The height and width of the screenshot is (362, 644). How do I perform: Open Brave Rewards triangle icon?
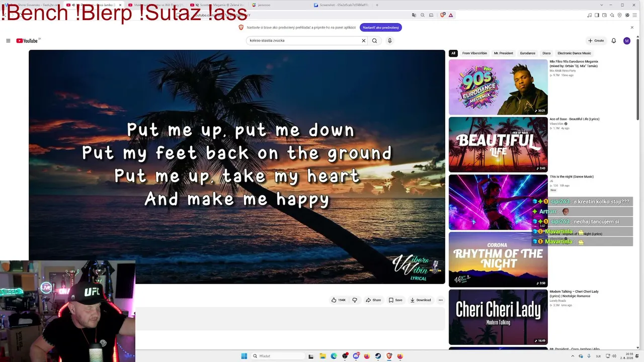tap(451, 15)
